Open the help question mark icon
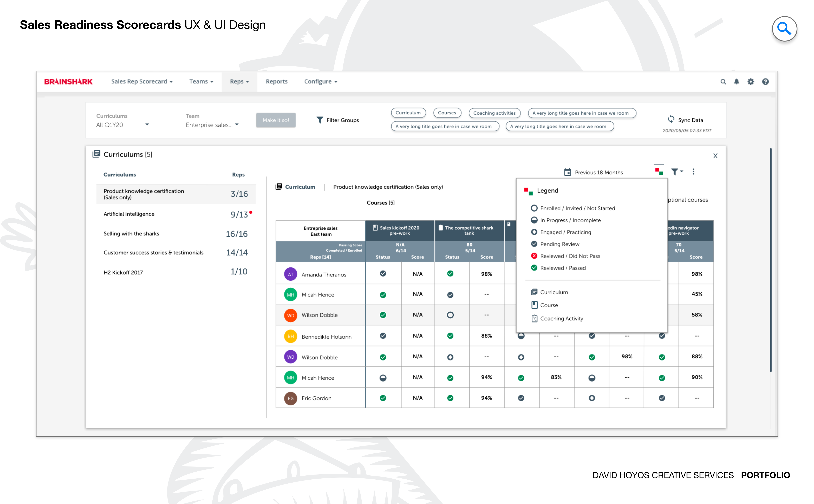This screenshot has height=504, width=814. pyautogui.click(x=765, y=82)
